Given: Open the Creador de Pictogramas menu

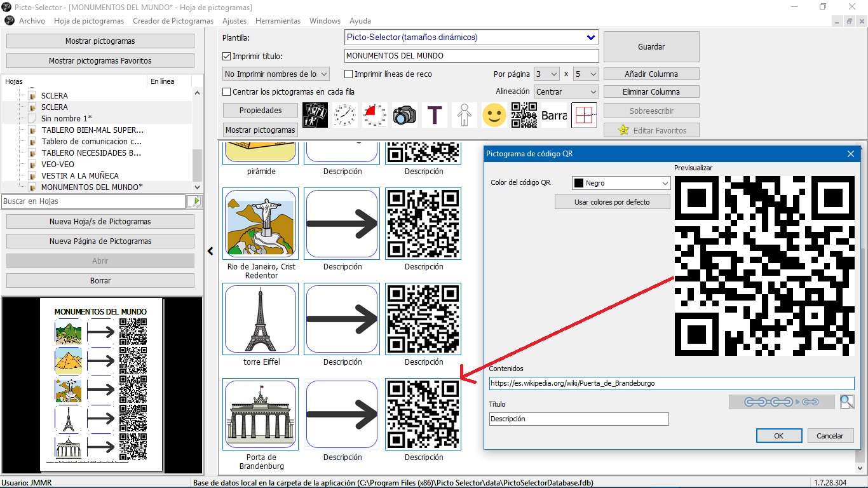Looking at the screenshot, I should [173, 21].
